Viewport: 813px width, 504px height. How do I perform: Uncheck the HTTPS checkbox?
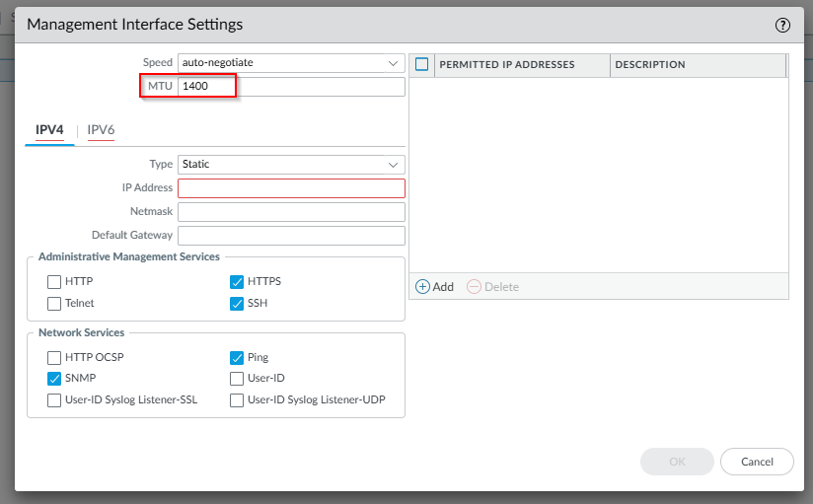tap(237, 282)
